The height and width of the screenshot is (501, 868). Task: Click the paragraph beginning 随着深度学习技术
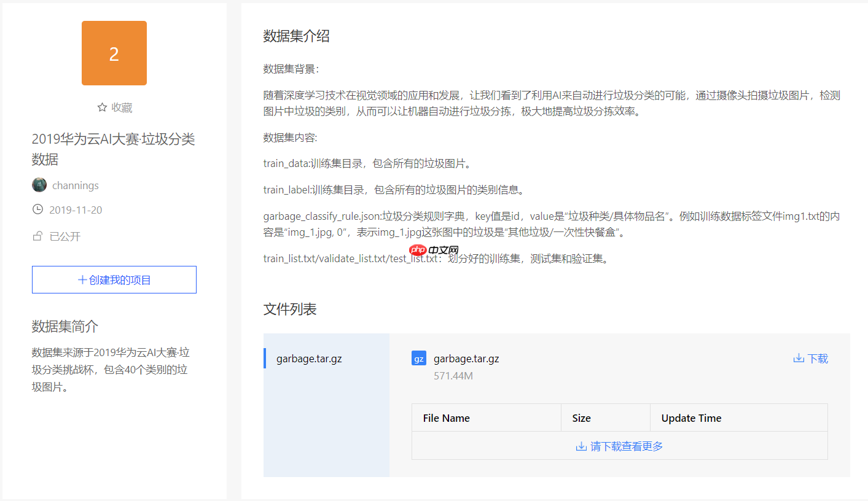tap(552, 104)
